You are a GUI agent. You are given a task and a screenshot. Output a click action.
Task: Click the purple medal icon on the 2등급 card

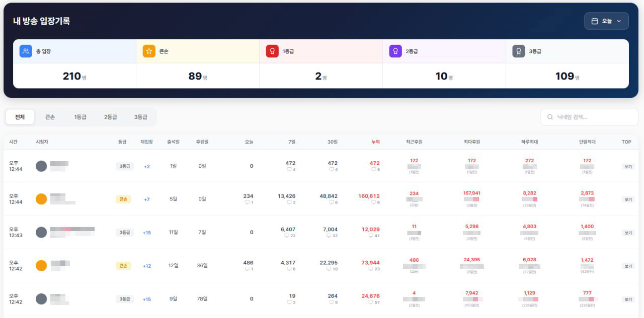pyautogui.click(x=395, y=51)
